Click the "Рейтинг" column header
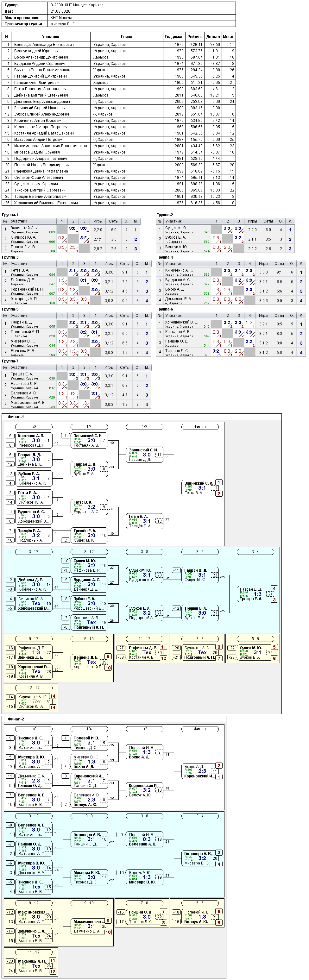Image resolution: width=309 pixels, height=980 pixels. (x=195, y=36)
